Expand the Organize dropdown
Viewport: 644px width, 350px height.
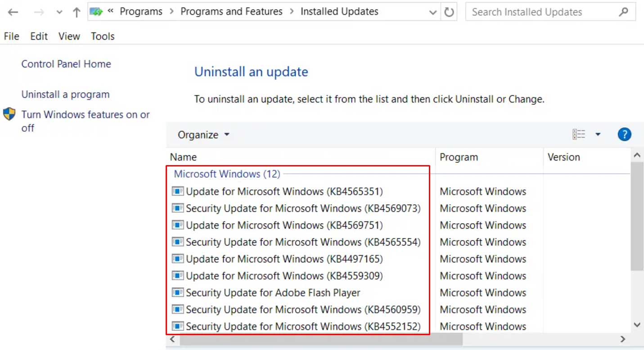203,135
